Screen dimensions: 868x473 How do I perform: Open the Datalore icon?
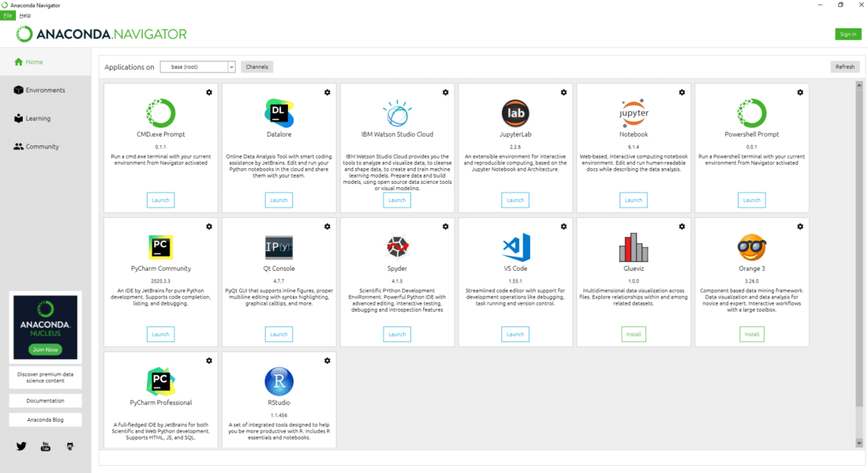tap(279, 112)
